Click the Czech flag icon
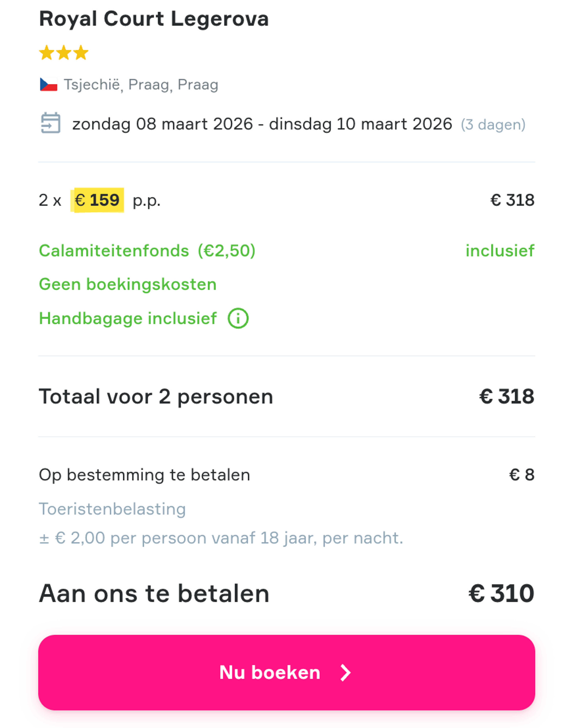Viewport: 572px width, 728px height. 49,84
